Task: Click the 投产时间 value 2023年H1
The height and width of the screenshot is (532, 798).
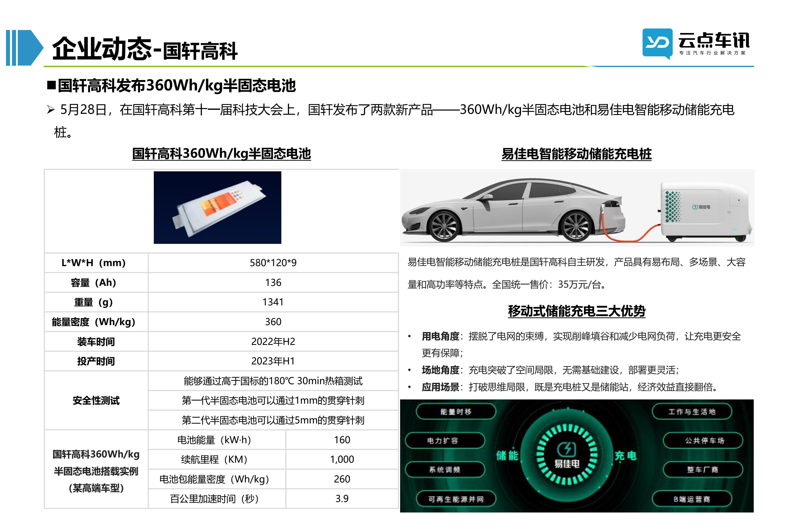Action: click(x=273, y=361)
